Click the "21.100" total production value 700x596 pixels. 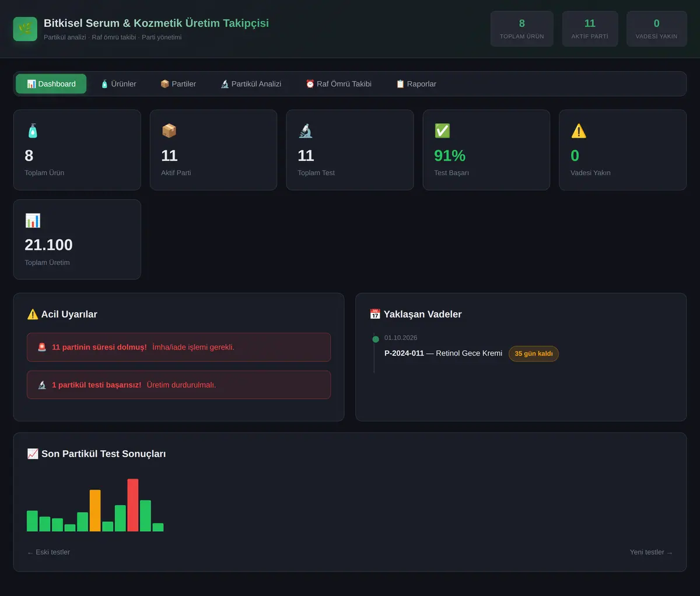48,245
